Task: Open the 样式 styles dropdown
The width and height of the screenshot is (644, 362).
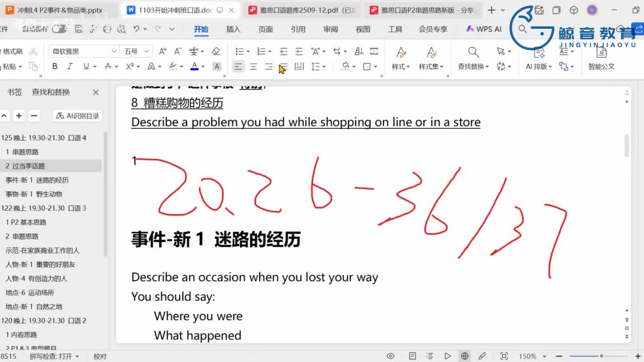Action: click(x=401, y=66)
